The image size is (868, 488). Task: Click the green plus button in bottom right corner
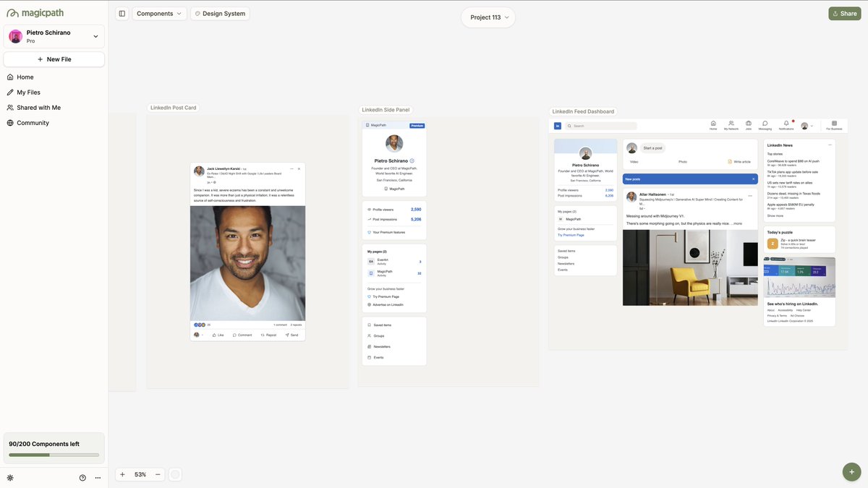click(850, 470)
